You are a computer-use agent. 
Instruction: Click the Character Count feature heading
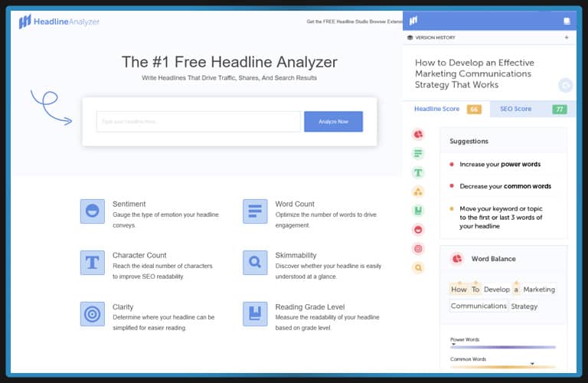[x=139, y=255]
